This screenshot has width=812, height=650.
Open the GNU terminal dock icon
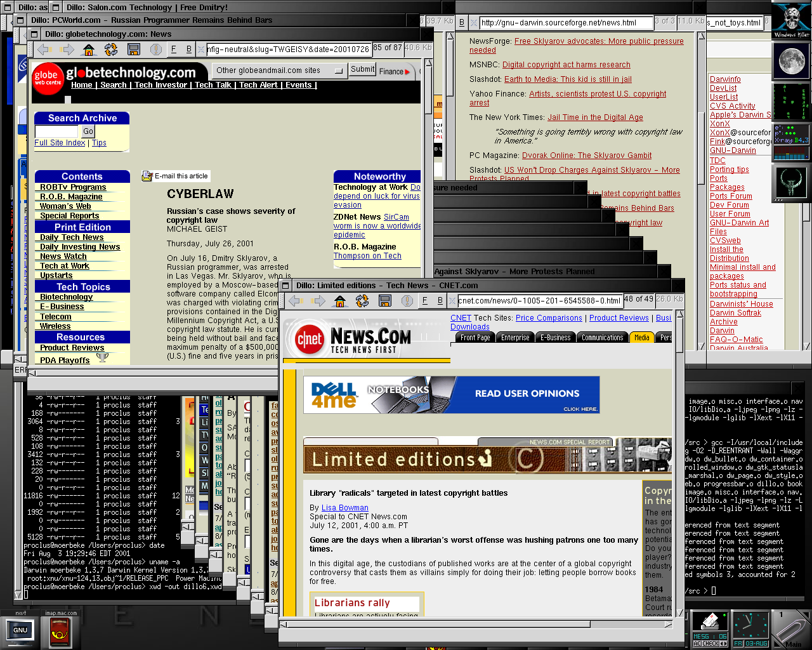(20, 630)
